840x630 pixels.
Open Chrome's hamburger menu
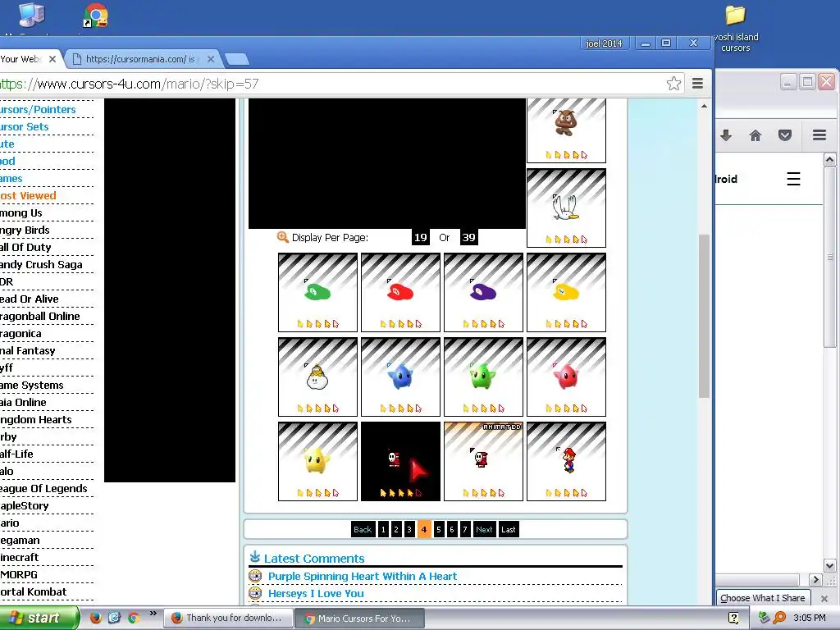coord(697,84)
